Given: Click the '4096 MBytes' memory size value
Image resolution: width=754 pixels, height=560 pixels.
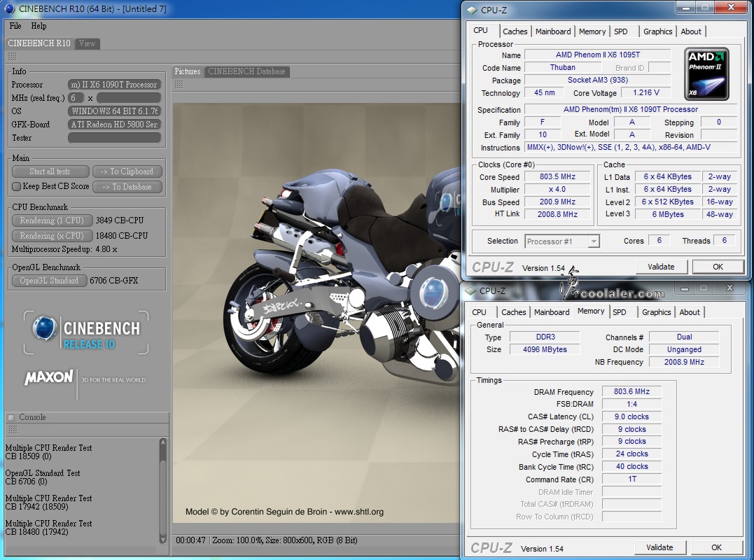Looking at the screenshot, I should click(x=545, y=349).
